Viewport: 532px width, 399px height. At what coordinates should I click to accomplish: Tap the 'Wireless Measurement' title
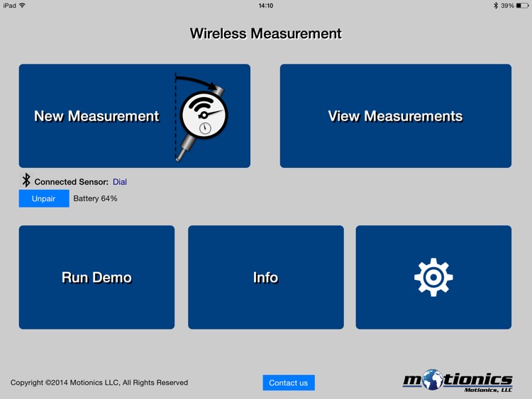click(x=266, y=33)
